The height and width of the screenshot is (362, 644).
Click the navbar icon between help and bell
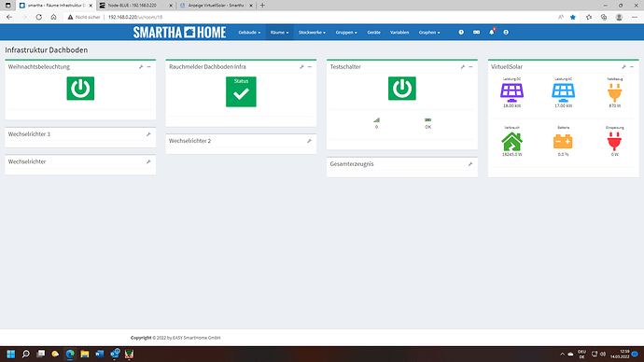tap(476, 32)
